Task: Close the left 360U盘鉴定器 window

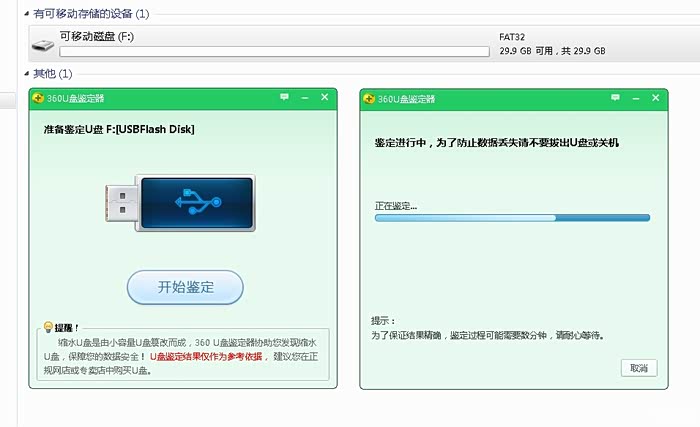Action: pos(324,97)
